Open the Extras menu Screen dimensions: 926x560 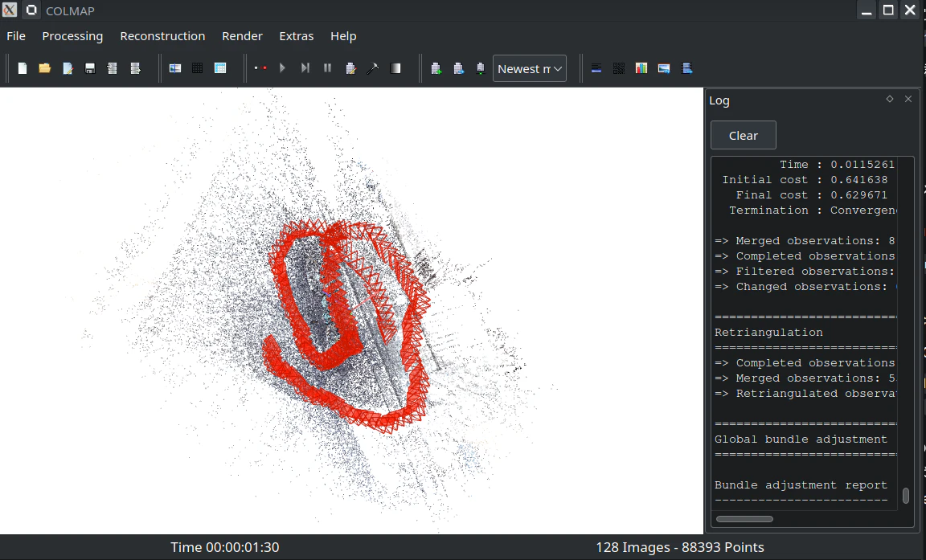point(297,36)
